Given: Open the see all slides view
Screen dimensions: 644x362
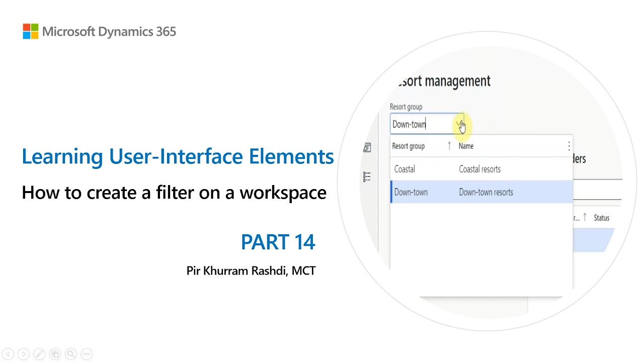Looking at the screenshot, I should click(55, 354).
